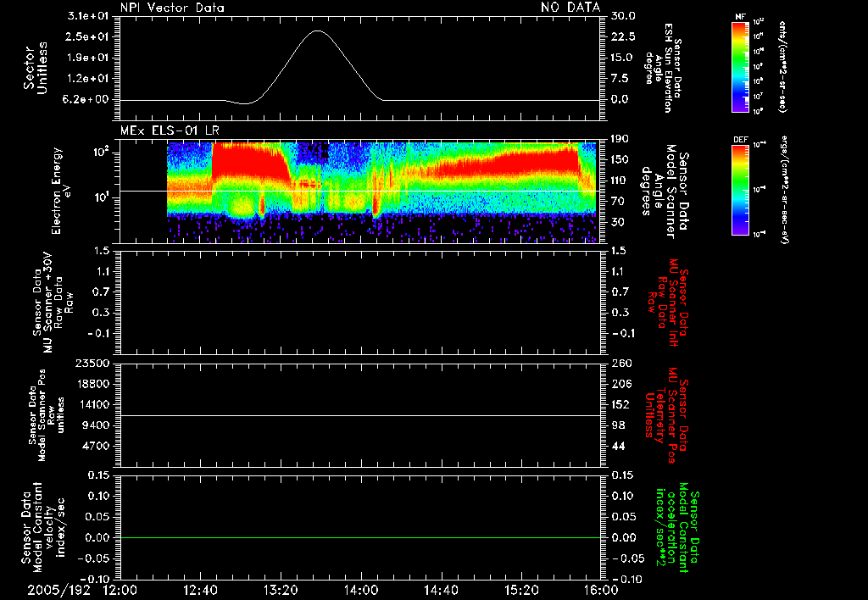Screen dimensions: 868x600
Task: Click the '44' telemetry tick label
Action: [x=618, y=446]
